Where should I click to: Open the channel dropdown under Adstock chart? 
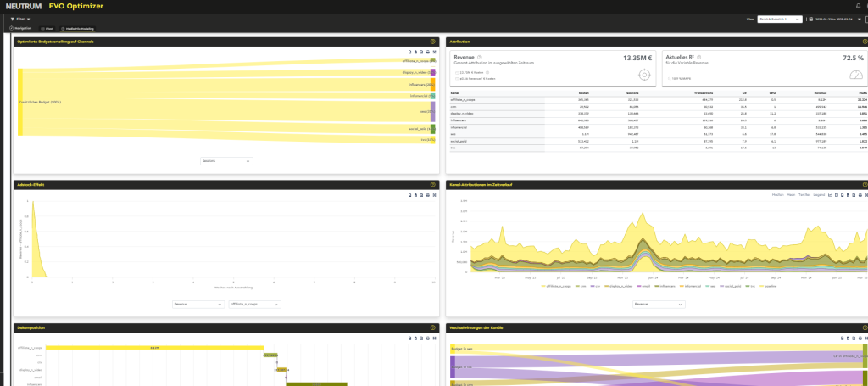pyautogui.click(x=251, y=303)
